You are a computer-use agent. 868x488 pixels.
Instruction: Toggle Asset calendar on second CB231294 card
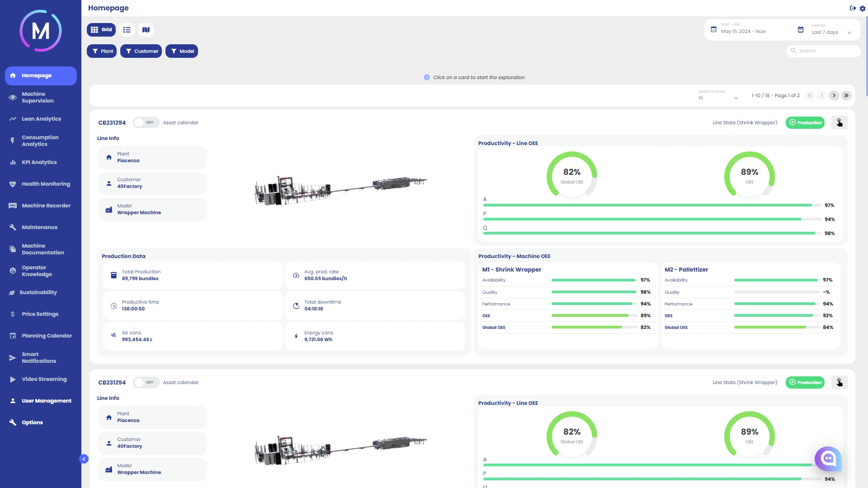[146, 382]
